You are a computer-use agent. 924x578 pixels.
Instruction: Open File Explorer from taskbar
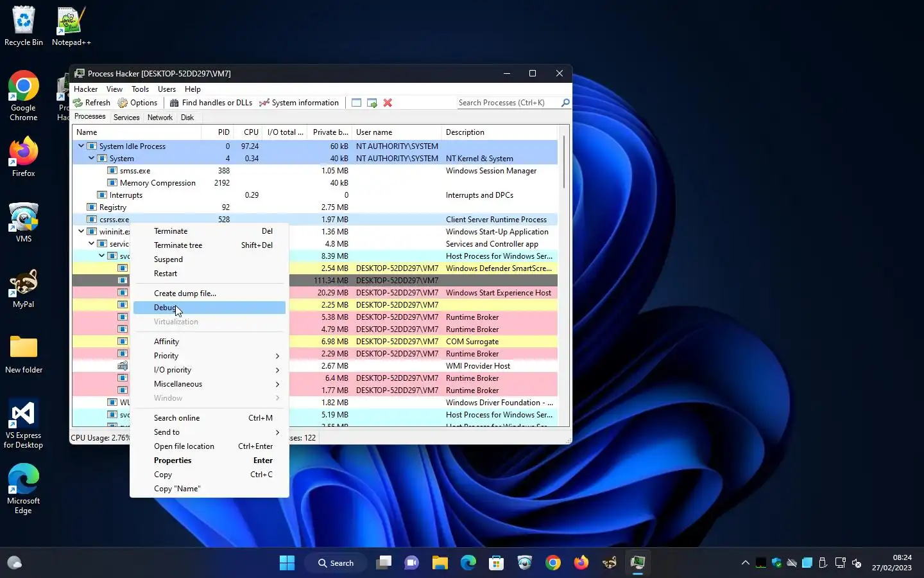(x=440, y=563)
